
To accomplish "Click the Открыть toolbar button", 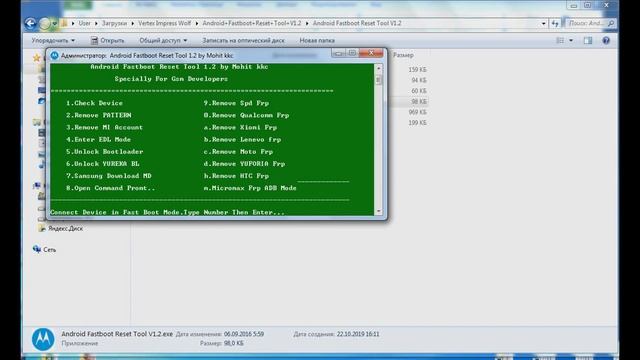I will (107, 40).
